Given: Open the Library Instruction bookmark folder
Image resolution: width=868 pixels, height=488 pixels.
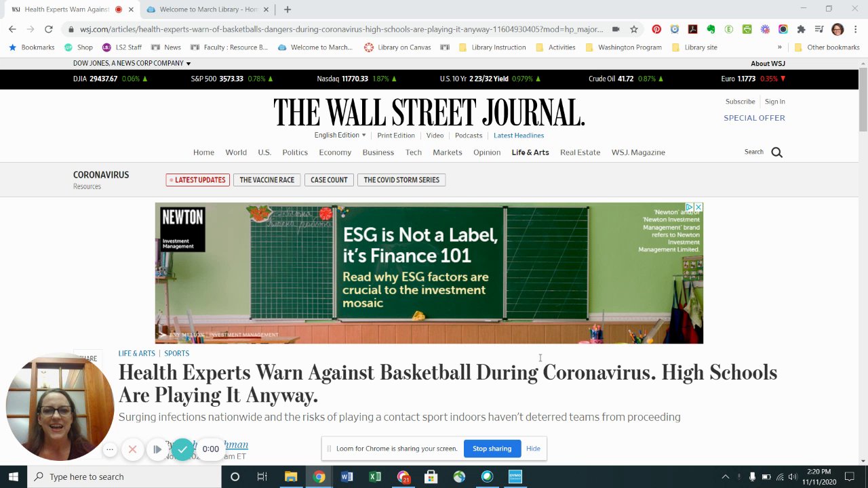Looking at the screenshot, I should (x=492, y=47).
